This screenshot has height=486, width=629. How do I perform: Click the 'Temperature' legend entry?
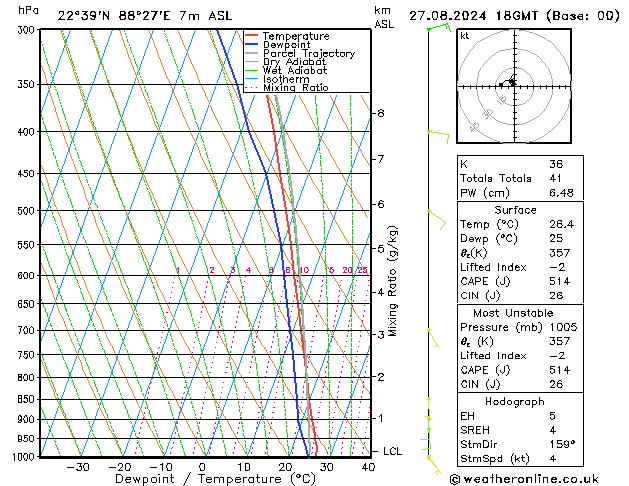[296, 36]
